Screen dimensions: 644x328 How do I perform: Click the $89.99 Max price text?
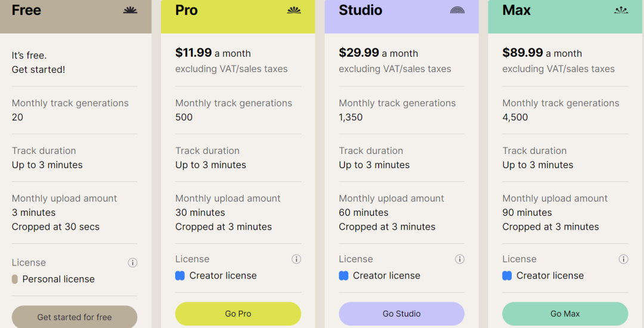522,52
